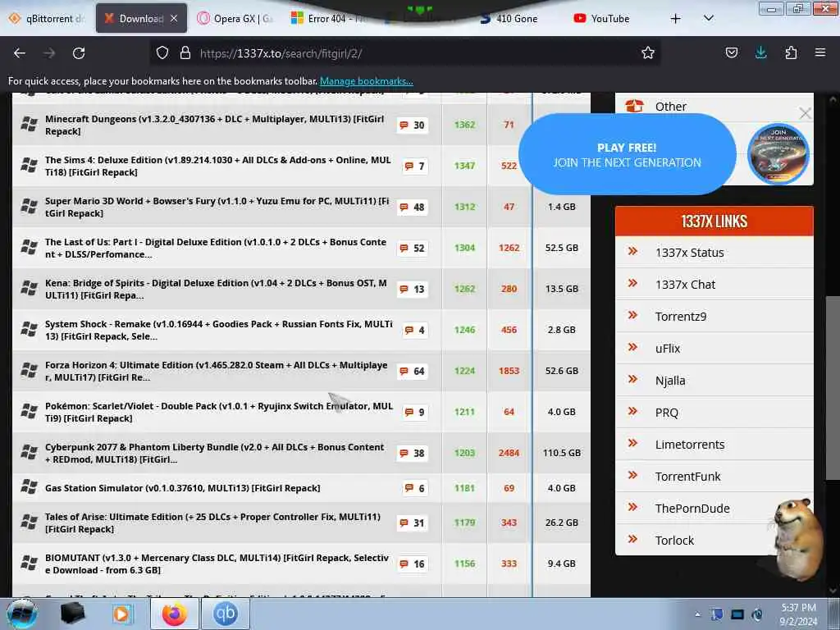The width and height of the screenshot is (840, 630).
Task: Open The Sims 4 Deluxe Edition torrent
Action: pyautogui.click(x=217, y=166)
